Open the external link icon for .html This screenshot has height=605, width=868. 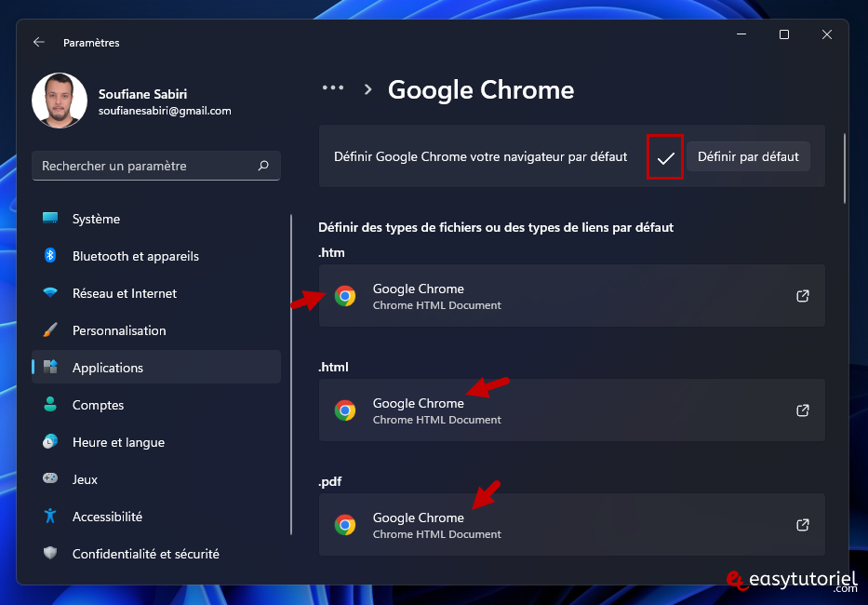pyautogui.click(x=803, y=410)
